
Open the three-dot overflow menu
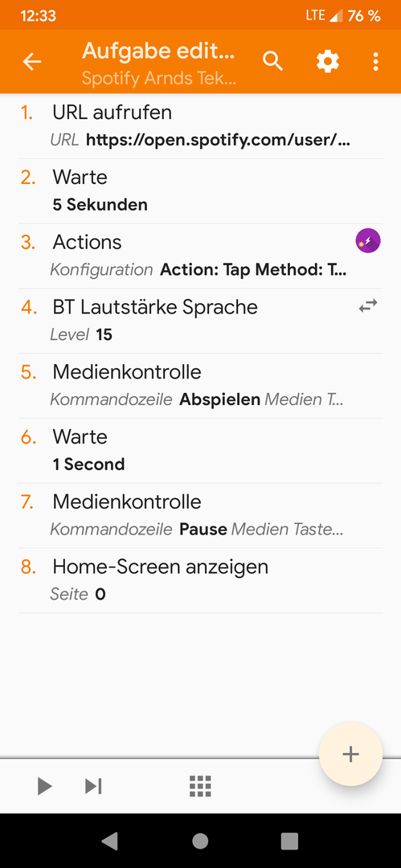tap(375, 61)
